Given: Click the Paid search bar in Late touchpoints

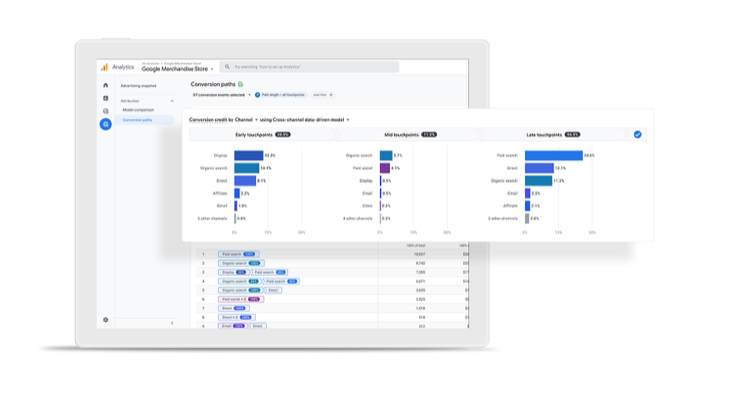Looking at the screenshot, I should point(554,156).
